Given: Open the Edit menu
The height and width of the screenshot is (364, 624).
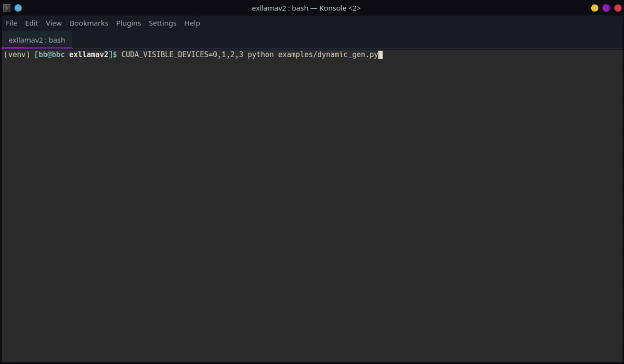Looking at the screenshot, I should (31, 23).
